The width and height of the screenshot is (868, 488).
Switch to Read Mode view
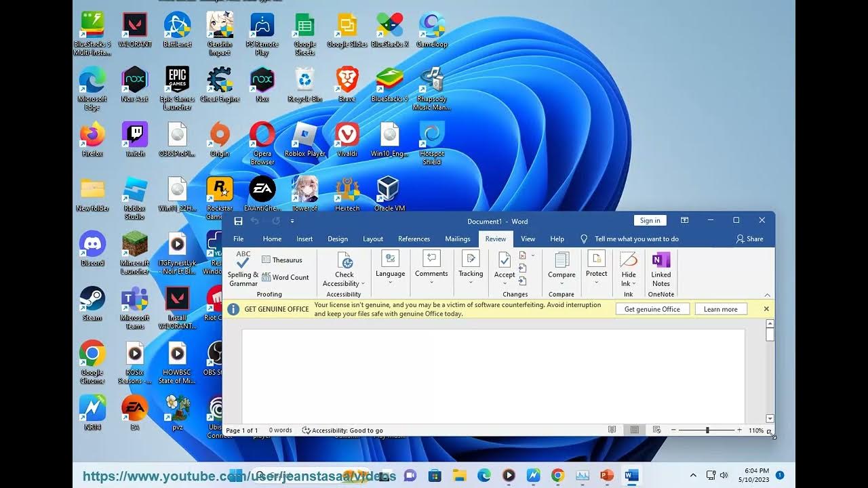click(x=612, y=430)
